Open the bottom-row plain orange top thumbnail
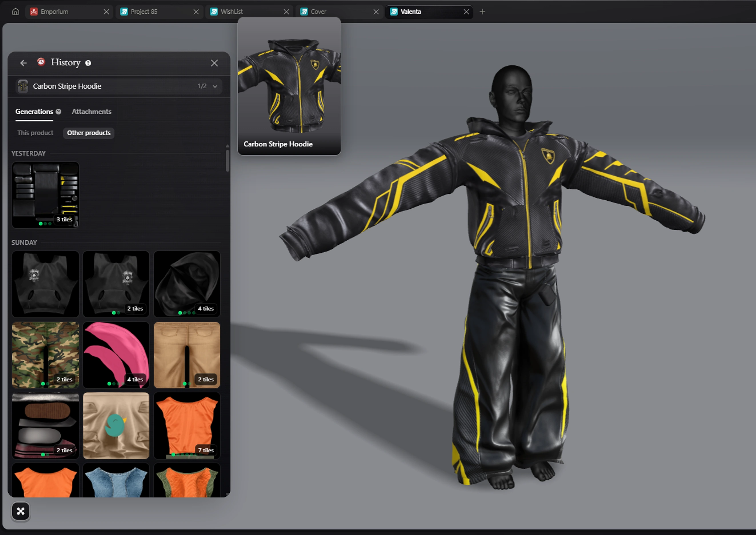This screenshot has height=535, width=756. pyautogui.click(x=45, y=481)
